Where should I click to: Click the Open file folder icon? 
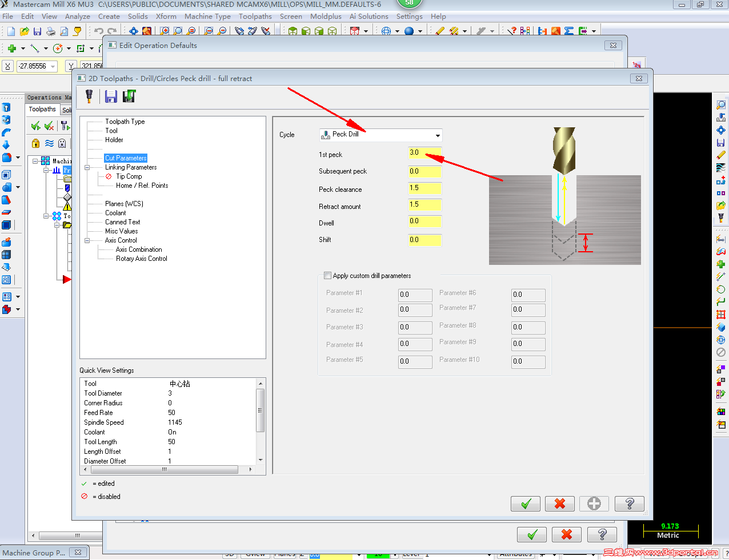coord(25,31)
